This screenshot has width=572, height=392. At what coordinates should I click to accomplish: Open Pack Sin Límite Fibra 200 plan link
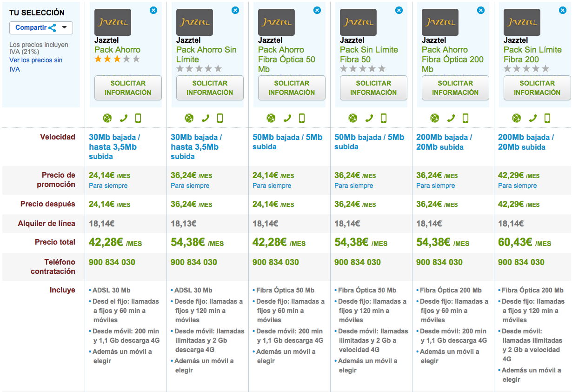(532, 54)
